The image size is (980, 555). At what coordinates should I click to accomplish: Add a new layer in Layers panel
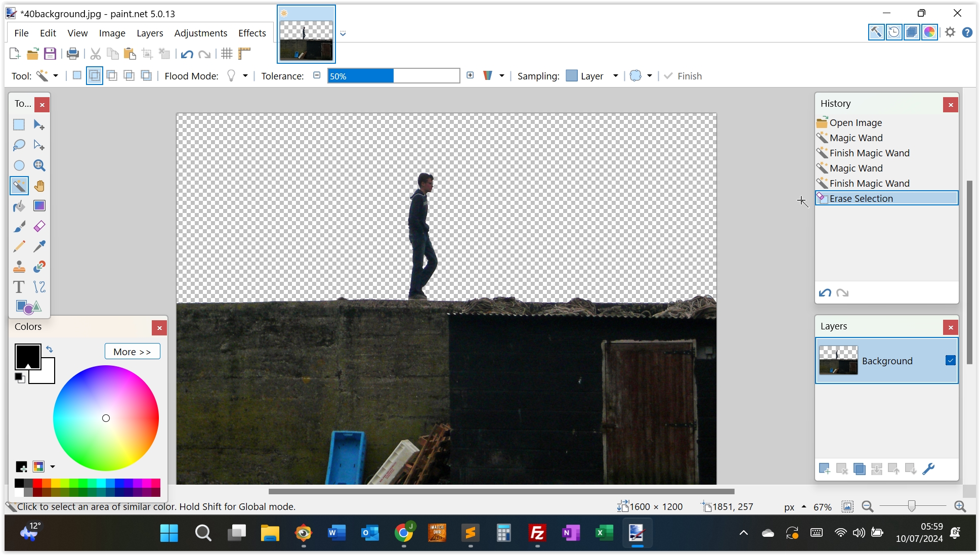824,469
